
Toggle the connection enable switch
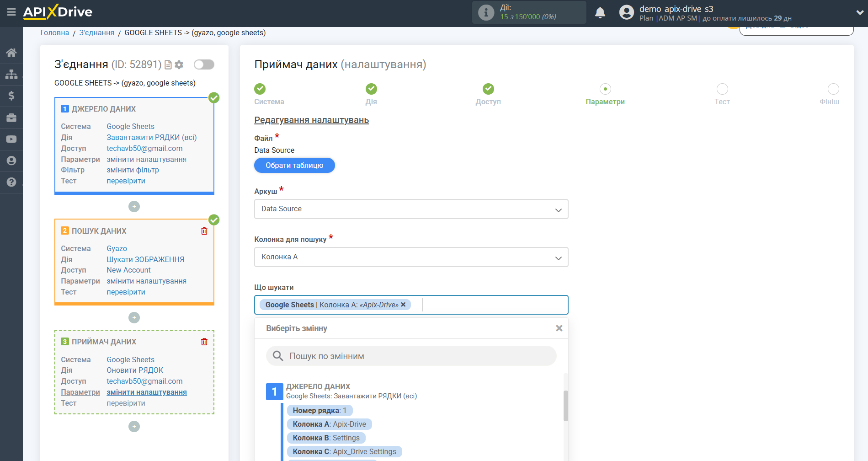point(204,64)
